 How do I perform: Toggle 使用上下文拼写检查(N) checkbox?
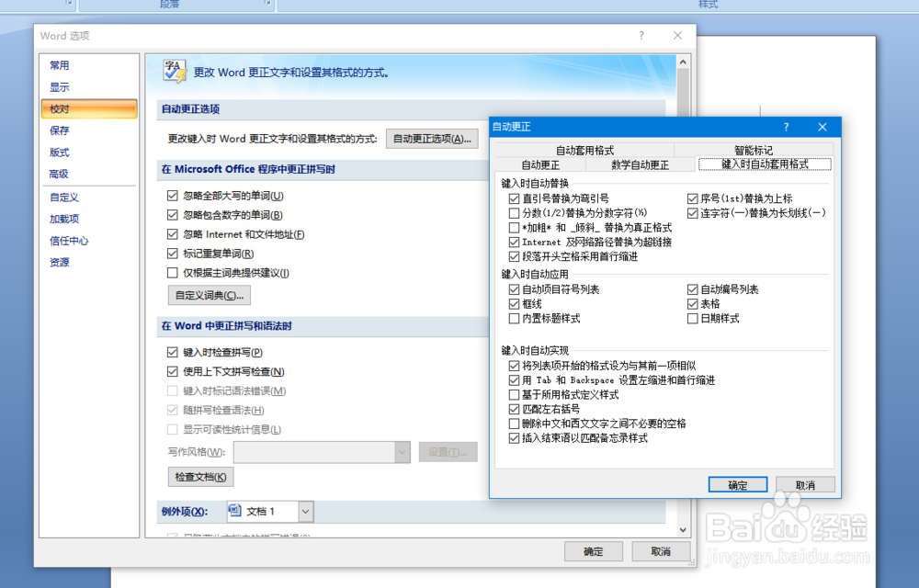pos(173,371)
